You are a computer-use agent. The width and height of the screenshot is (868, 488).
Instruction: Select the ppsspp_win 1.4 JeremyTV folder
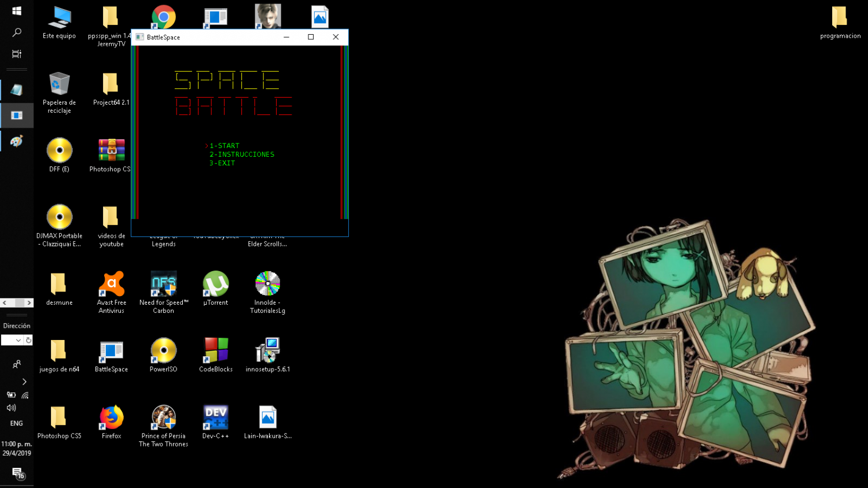110,26
